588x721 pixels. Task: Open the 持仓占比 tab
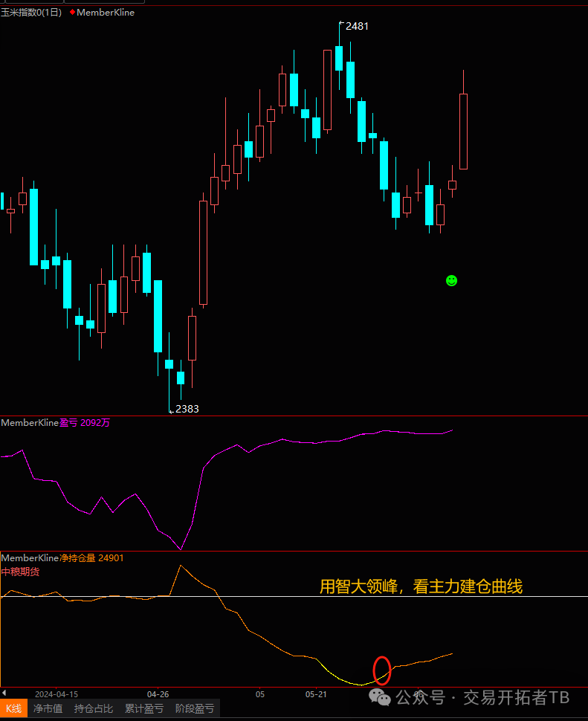(x=94, y=708)
